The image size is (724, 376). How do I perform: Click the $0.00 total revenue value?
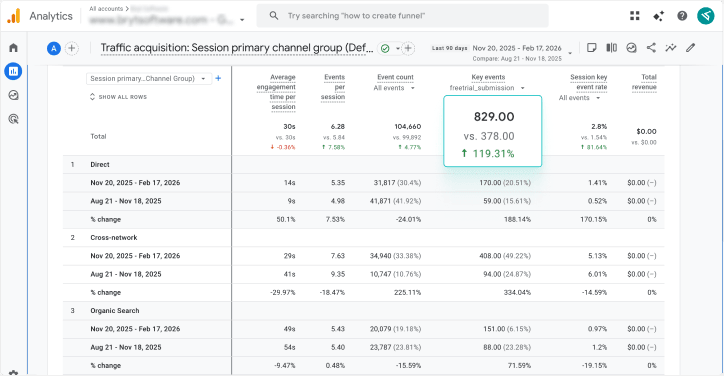646,132
